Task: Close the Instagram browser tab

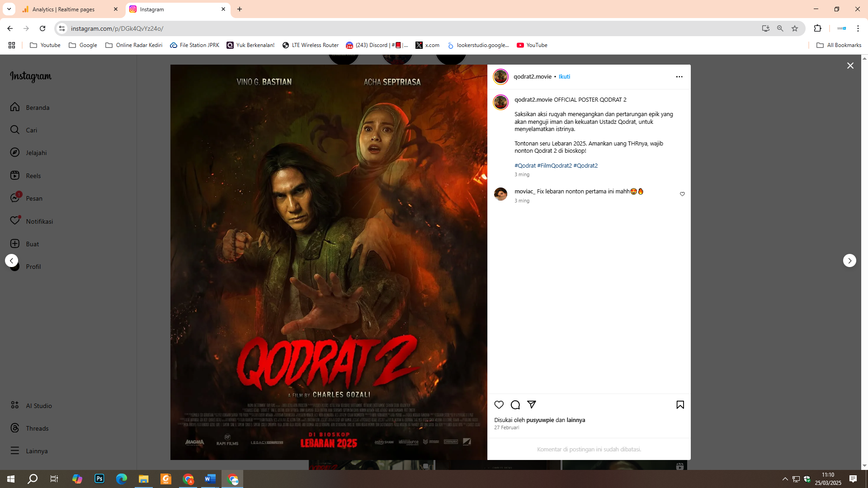Action: click(x=223, y=9)
